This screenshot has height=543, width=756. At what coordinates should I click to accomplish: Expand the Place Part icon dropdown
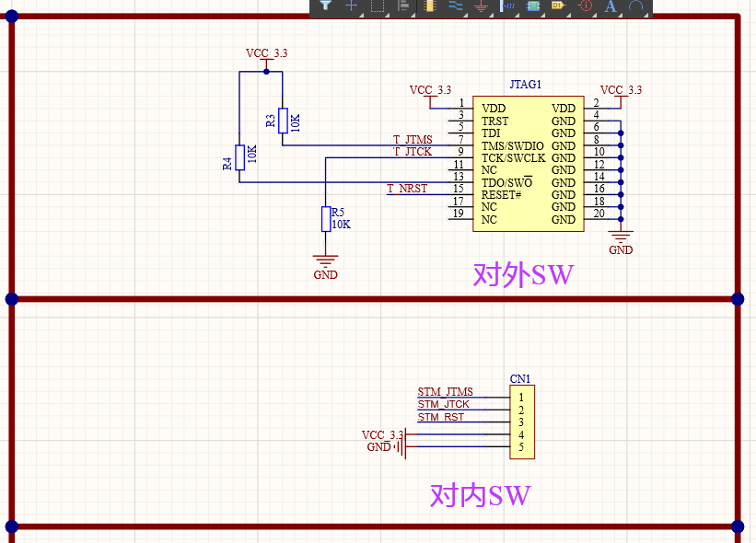440,15
